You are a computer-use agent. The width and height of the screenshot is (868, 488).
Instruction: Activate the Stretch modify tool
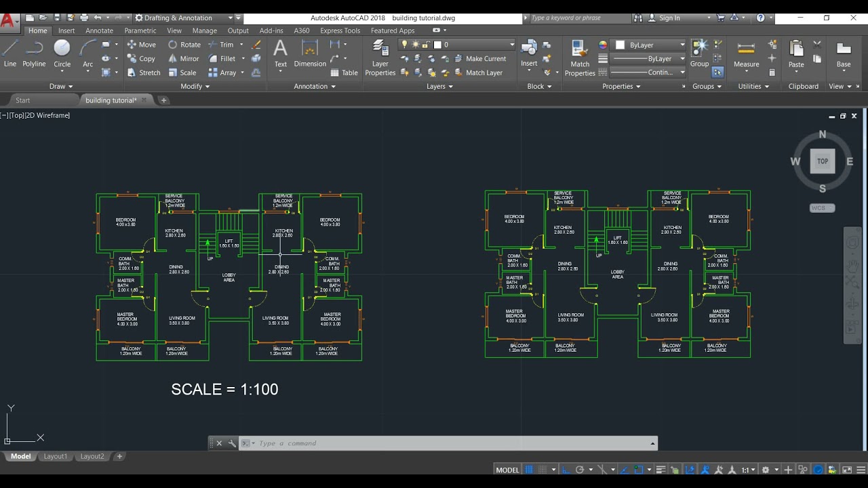(x=132, y=73)
